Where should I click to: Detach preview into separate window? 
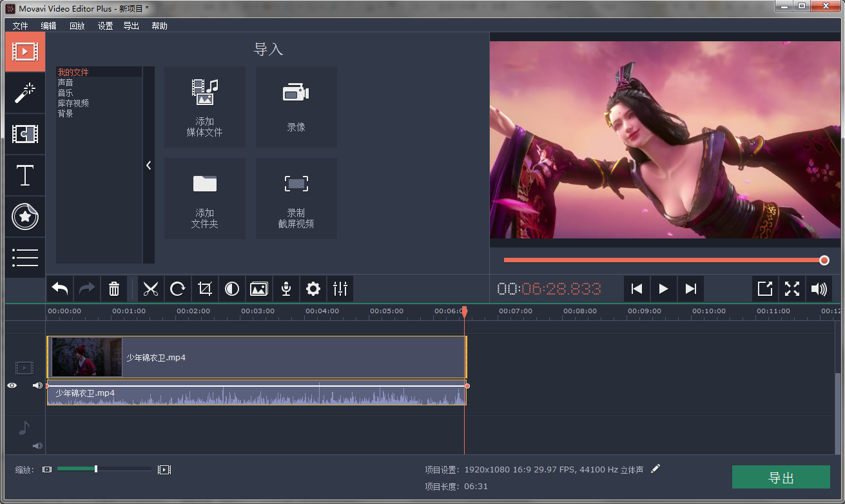point(765,289)
